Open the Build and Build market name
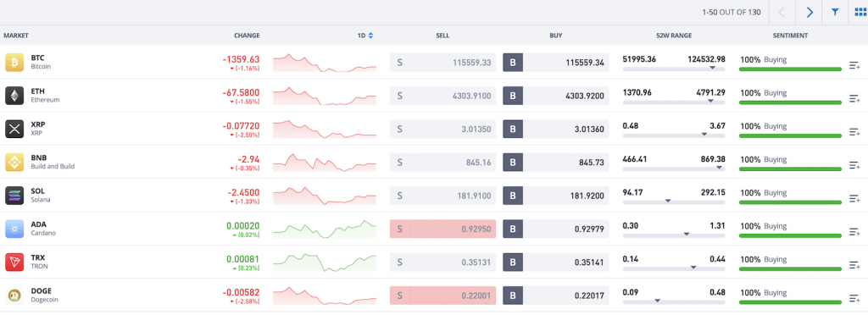868x315 pixels. click(53, 166)
